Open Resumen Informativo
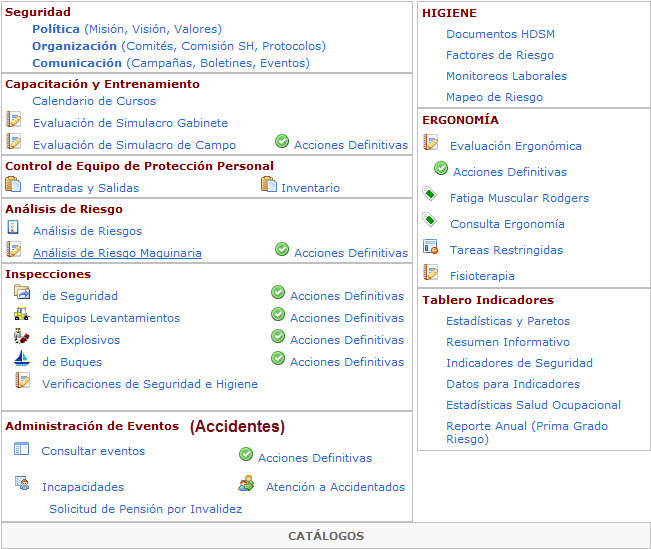651x549 pixels. point(508,342)
